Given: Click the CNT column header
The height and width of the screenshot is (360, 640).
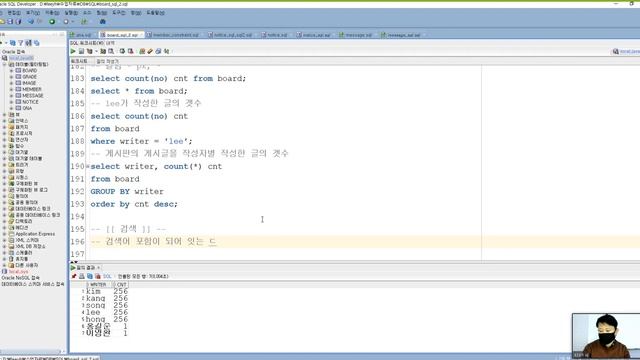Looking at the screenshot, I should point(121,284).
